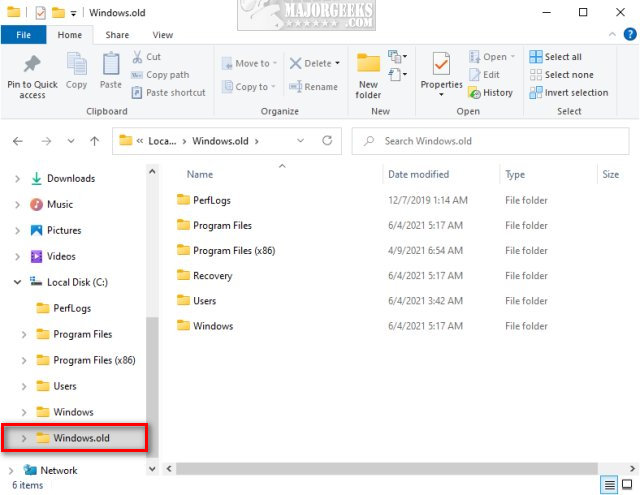
Task: Open the File menu tab
Action: click(x=23, y=35)
